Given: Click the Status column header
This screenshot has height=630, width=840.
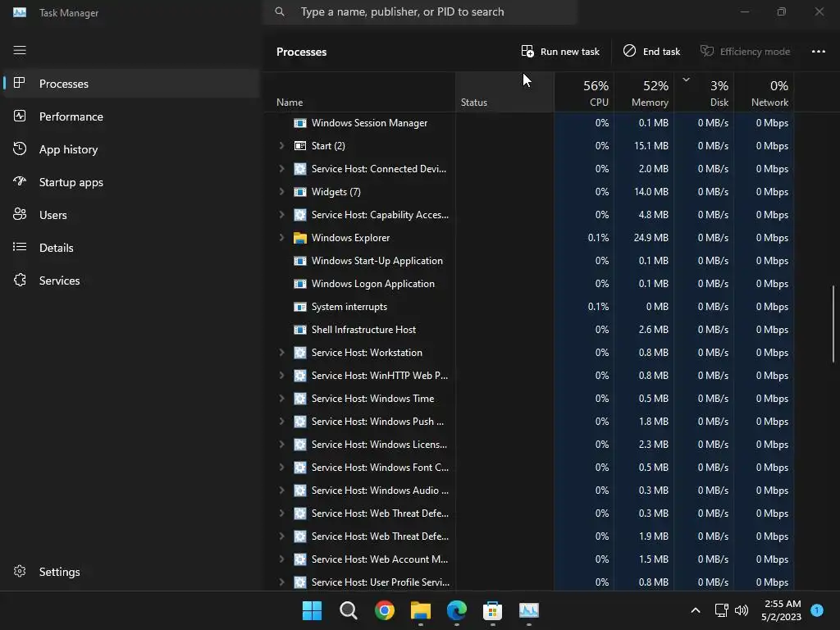Looking at the screenshot, I should coord(504,93).
